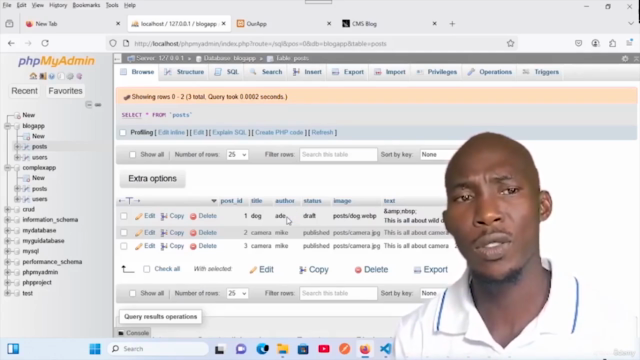This screenshot has width=640, height=360.
Task: Tick the lower Show all checkbox
Action: [x=132, y=293]
